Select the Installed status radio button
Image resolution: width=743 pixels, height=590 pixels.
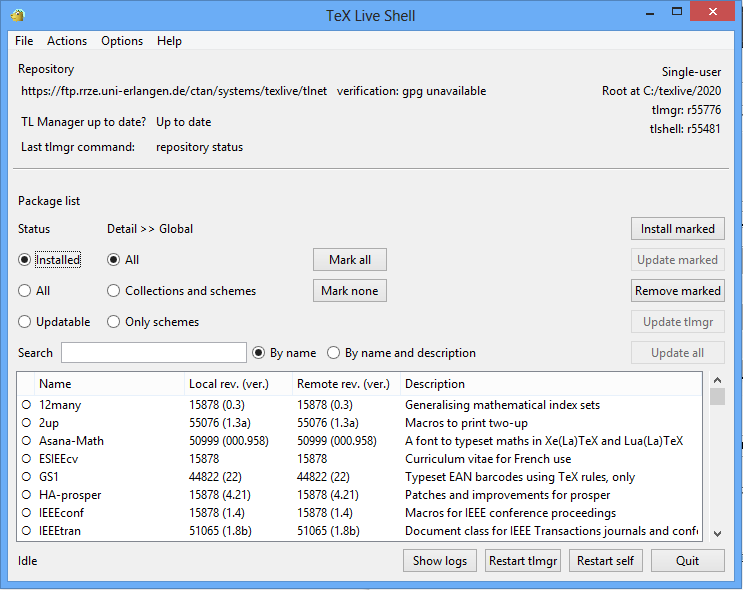click(24, 260)
